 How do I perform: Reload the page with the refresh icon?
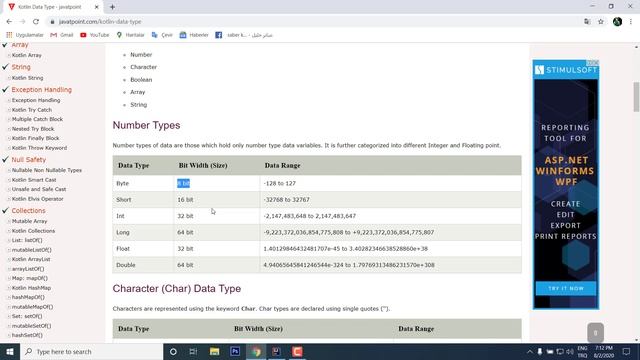(x=36, y=22)
